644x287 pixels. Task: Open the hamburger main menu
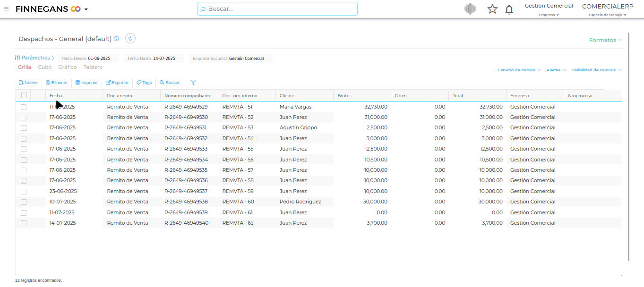6,8
